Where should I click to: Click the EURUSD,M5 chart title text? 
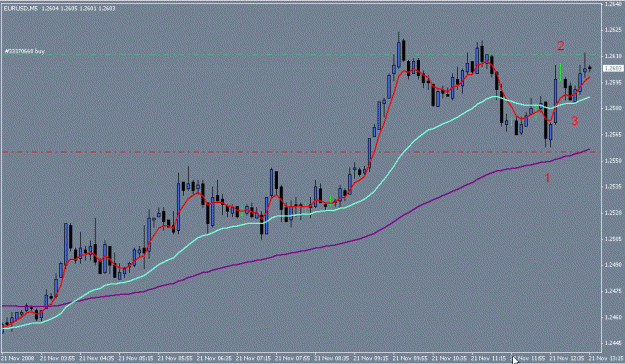point(21,8)
